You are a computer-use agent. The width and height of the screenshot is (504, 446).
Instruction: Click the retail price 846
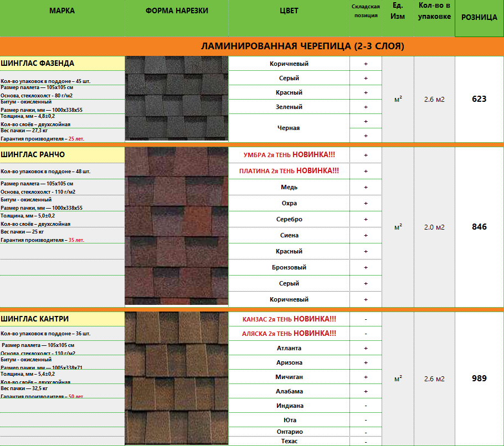tap(479, 227)
